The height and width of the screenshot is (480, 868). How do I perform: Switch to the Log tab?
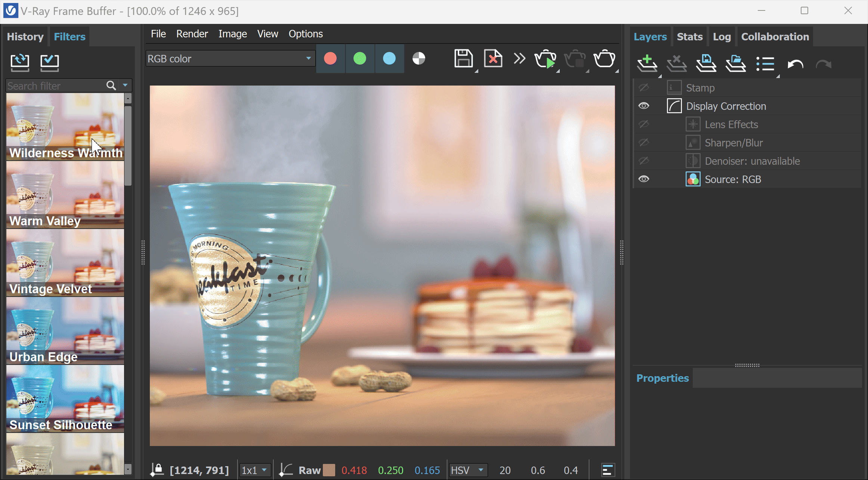point(722,37)
